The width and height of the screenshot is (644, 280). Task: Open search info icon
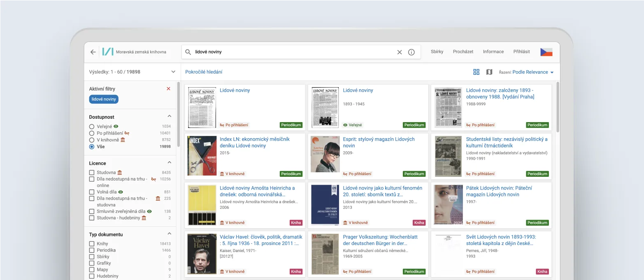(412, 52)
